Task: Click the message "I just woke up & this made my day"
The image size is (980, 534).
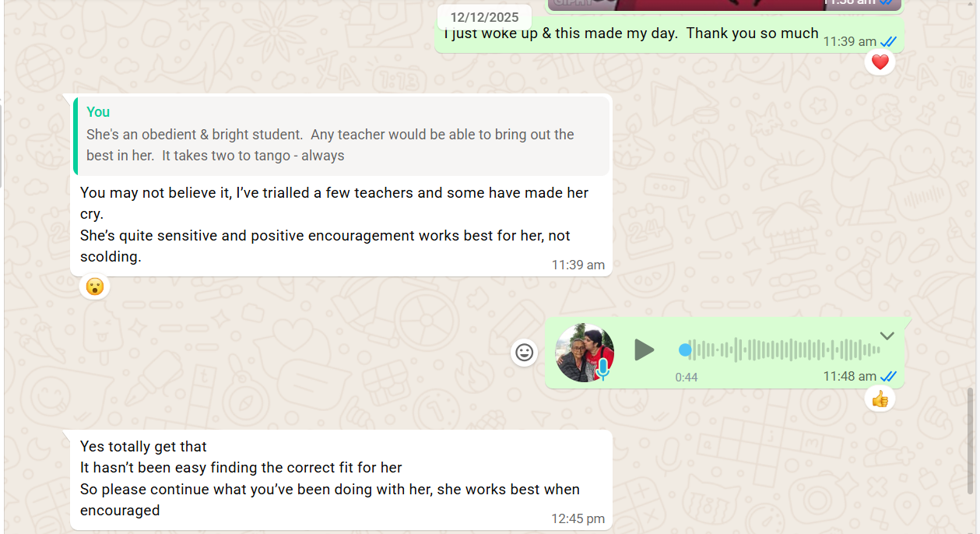Action: [631, 33]
